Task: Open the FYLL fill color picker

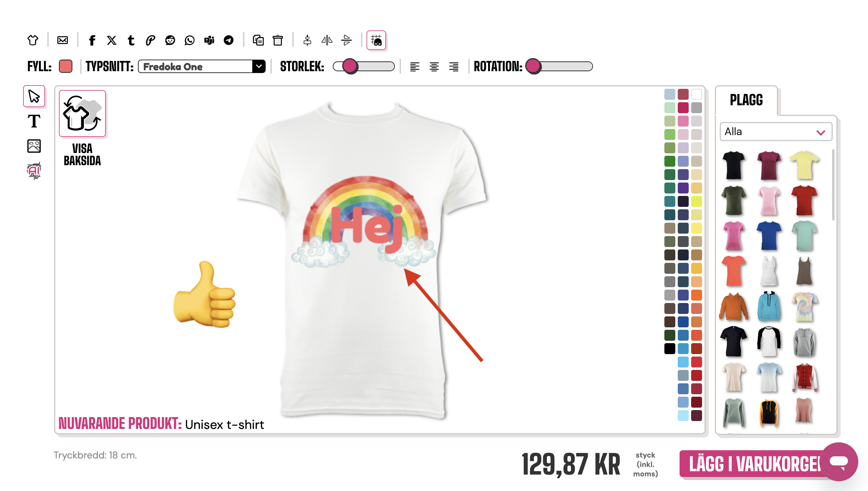Action: point(65,66)
